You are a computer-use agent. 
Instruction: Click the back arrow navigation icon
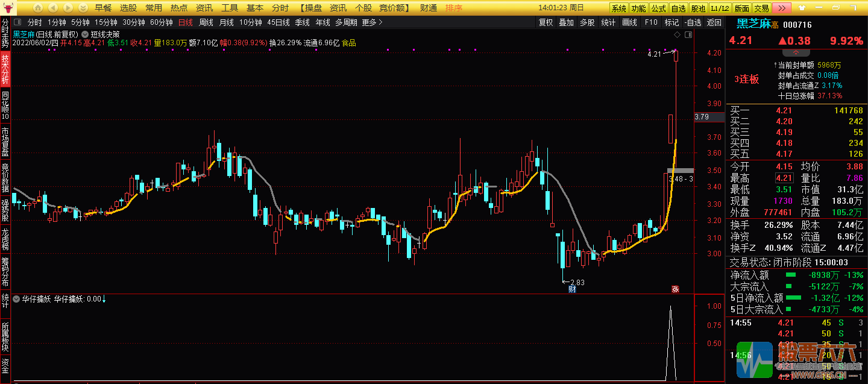point(52,7)
